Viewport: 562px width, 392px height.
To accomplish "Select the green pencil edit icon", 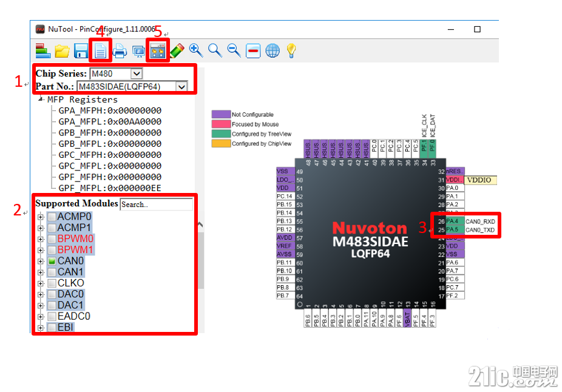I will (177, 51).
